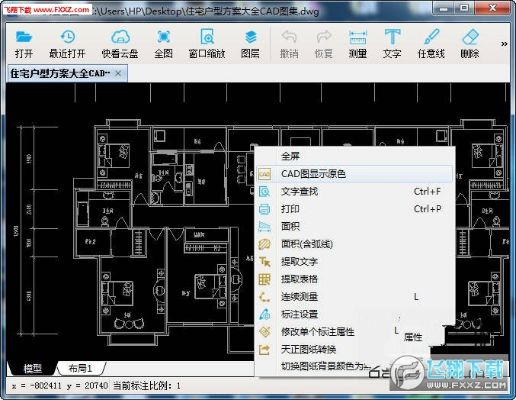Choose 面积 in the context menu
This screenshot has height=400, width=516.
(355, 226)
